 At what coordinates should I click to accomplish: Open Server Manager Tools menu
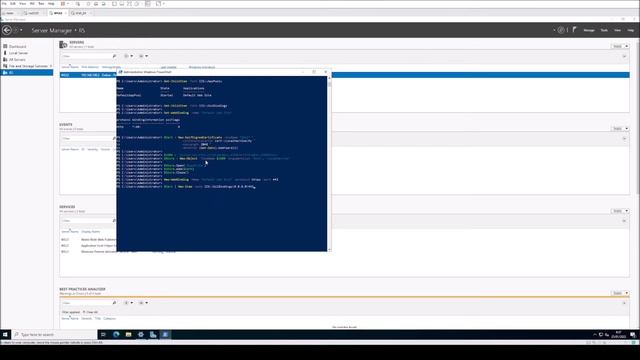tap(604, 30)
